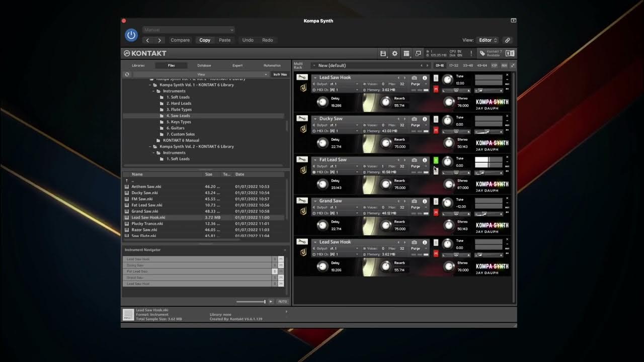Switch to Libraries tab
Image resolution: width=644 pixels, height=362 pixels.
(138, 65)
